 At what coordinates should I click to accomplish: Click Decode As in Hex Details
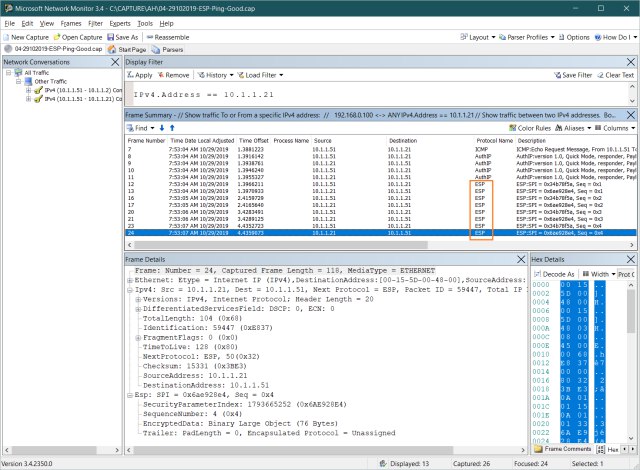[554, 274]
